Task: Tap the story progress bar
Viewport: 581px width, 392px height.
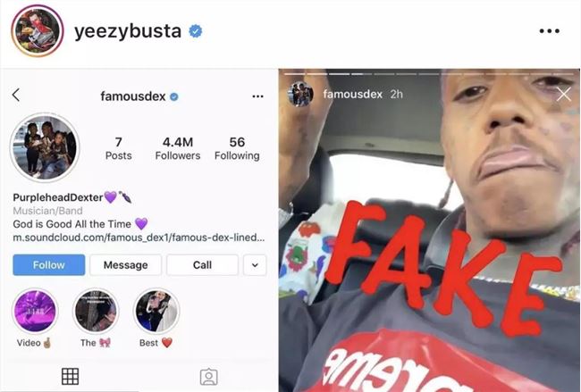Action: [429, 74]
